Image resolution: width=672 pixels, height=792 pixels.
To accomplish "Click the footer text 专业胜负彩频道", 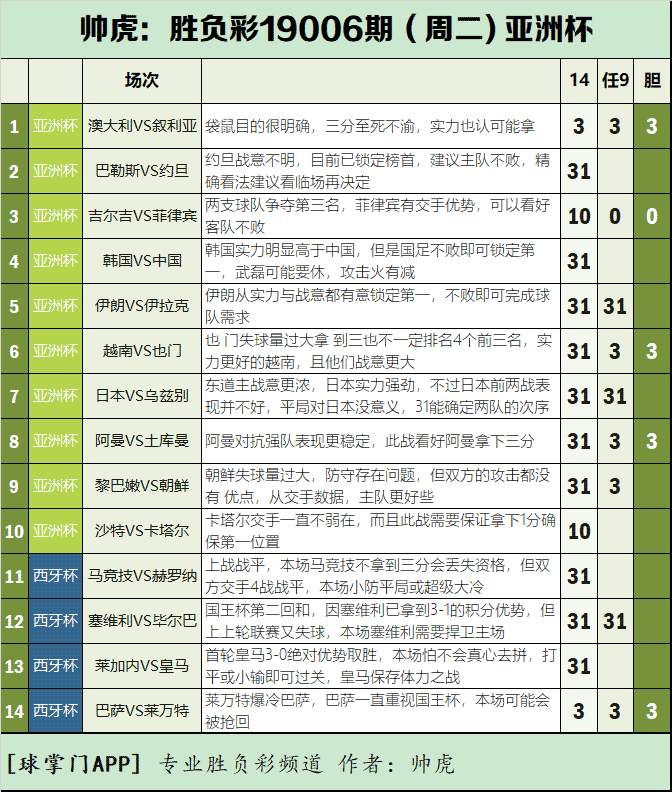I will pos(241,764).
